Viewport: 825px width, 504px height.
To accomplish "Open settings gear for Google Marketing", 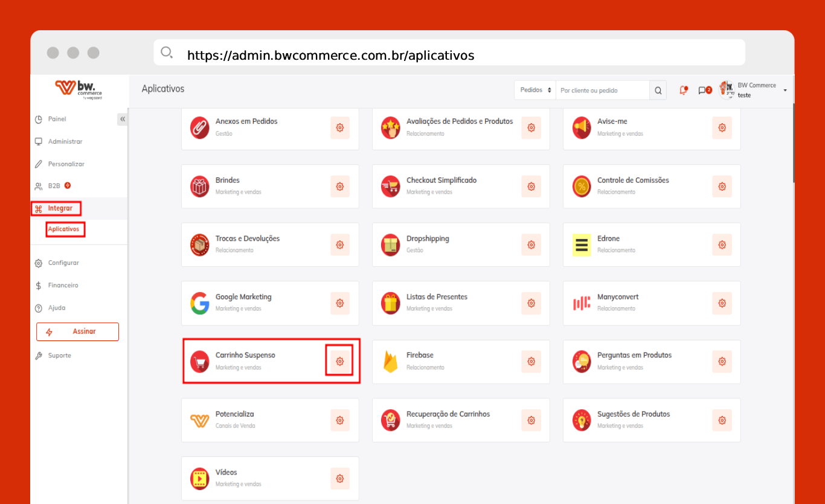I will pos(340,303).
